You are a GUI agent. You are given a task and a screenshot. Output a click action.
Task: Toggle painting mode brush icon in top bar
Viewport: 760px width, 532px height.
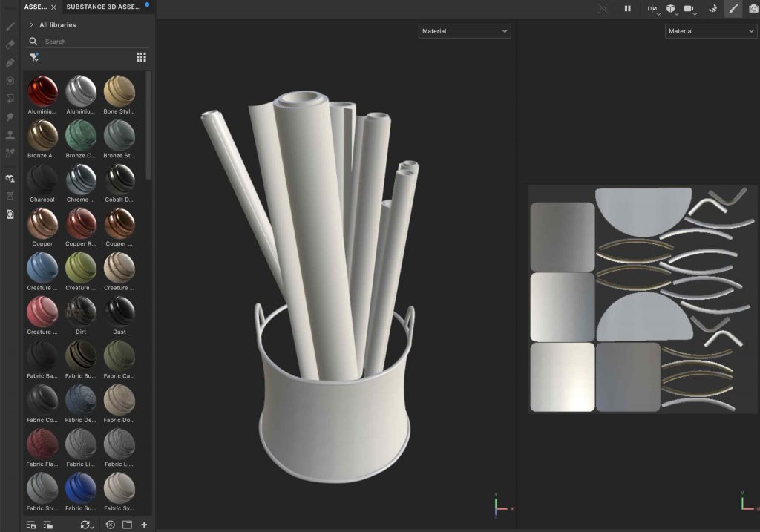(733, 9)
